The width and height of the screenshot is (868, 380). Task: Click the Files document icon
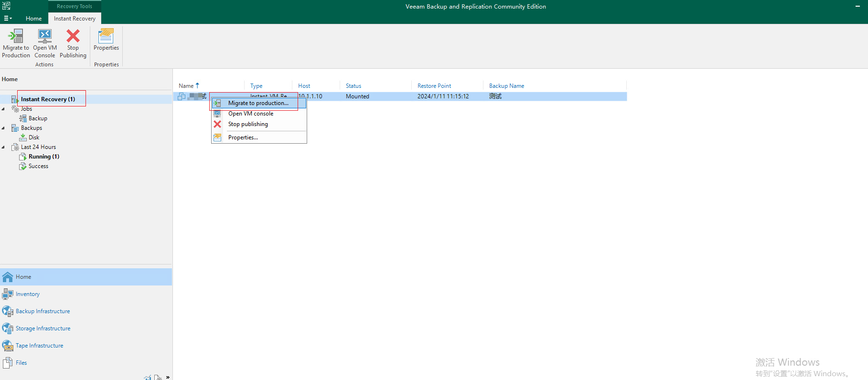(8, 363)
